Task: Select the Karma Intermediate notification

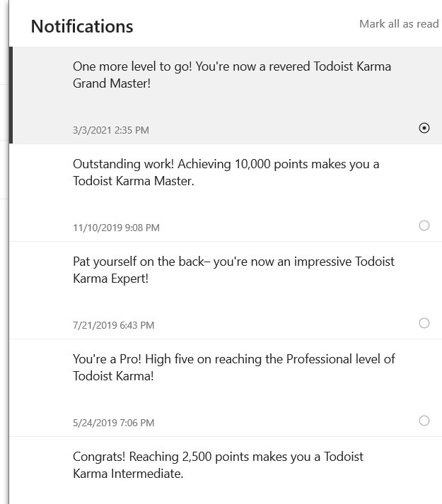Action: tap(218, 465)
